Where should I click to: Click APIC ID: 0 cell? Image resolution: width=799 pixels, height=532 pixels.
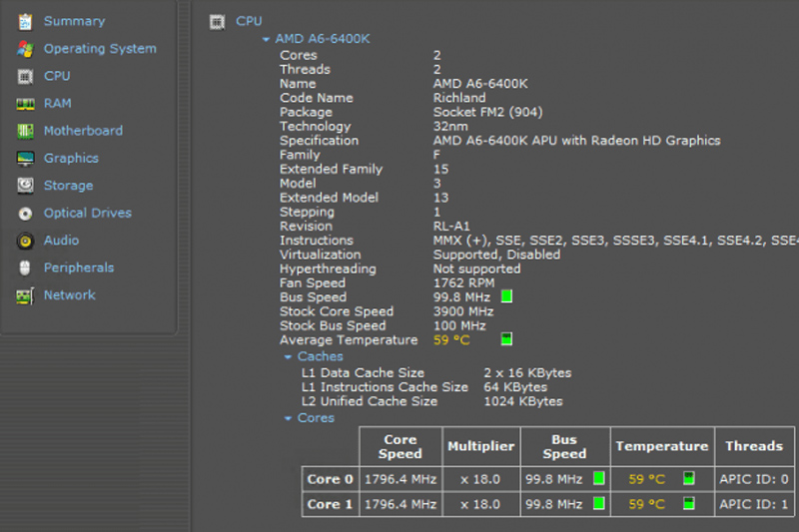tap(754, 479)
